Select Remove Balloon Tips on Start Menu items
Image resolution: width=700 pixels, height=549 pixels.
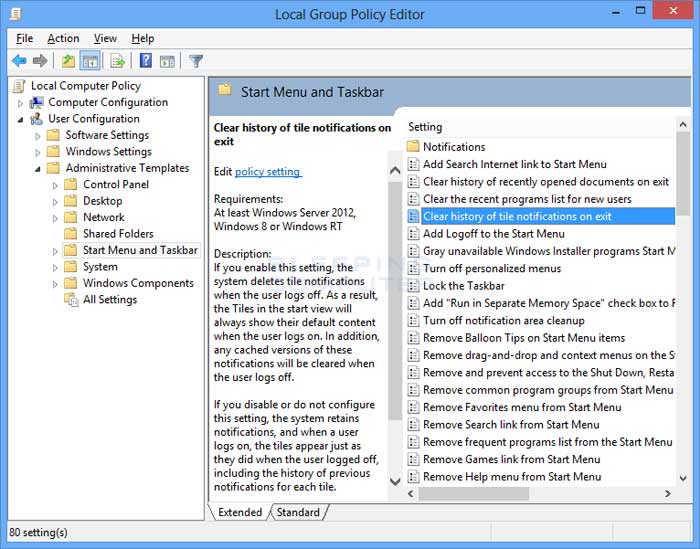524,338
